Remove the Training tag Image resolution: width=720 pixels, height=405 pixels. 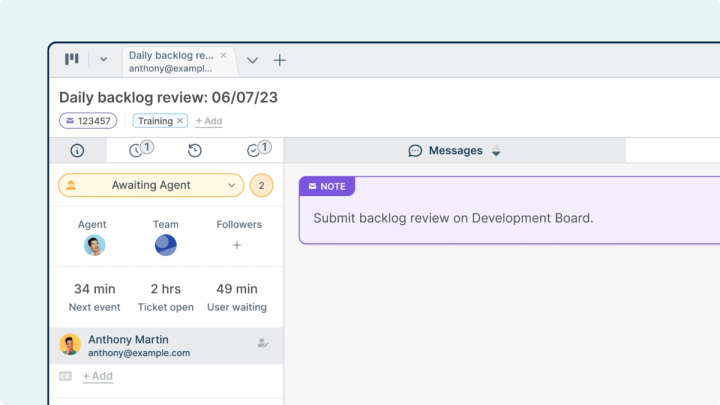click(180, 121)
